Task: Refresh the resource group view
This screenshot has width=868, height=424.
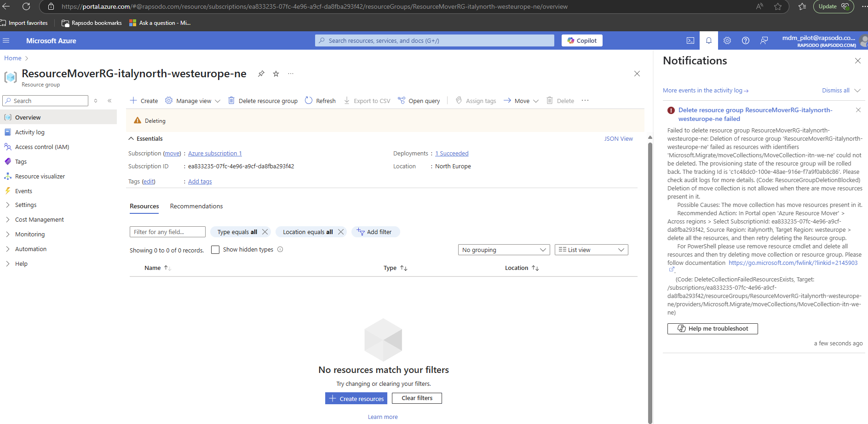Action: [320, 101]
